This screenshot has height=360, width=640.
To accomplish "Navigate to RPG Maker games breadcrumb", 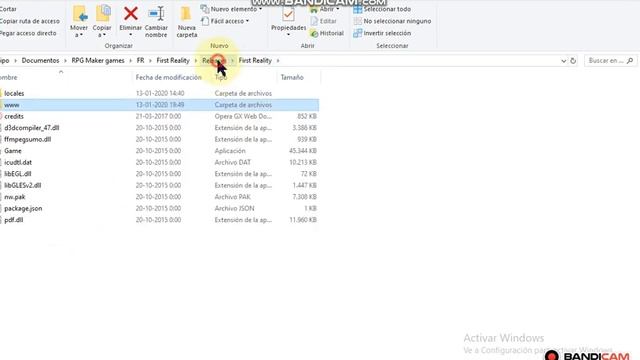I will (x=98, y=60).
